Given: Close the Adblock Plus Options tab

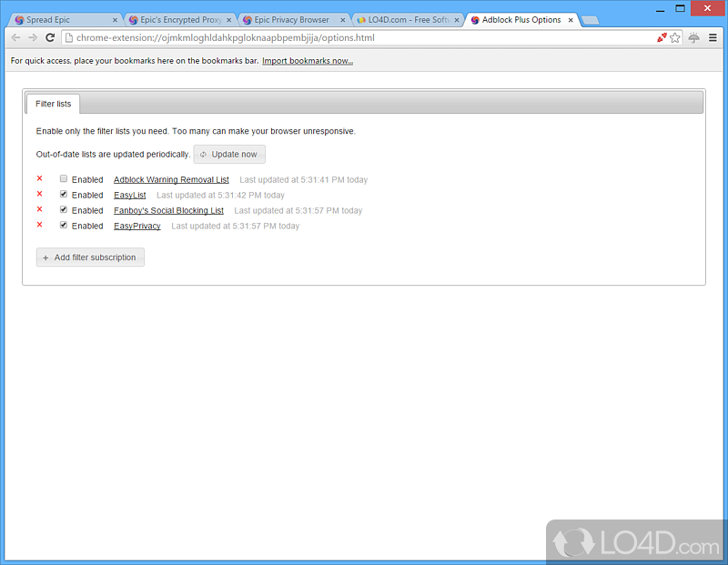Looking at the screenshot, I should (x=571, y=20).
